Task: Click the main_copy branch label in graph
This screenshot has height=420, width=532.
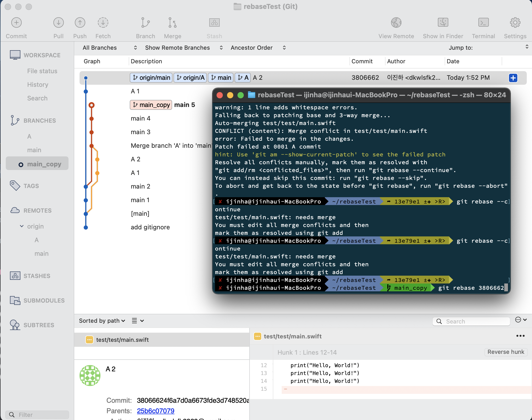Action: coord(151,105)
